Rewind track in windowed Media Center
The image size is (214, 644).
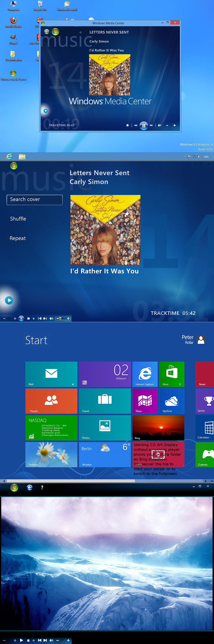point(135,125)
